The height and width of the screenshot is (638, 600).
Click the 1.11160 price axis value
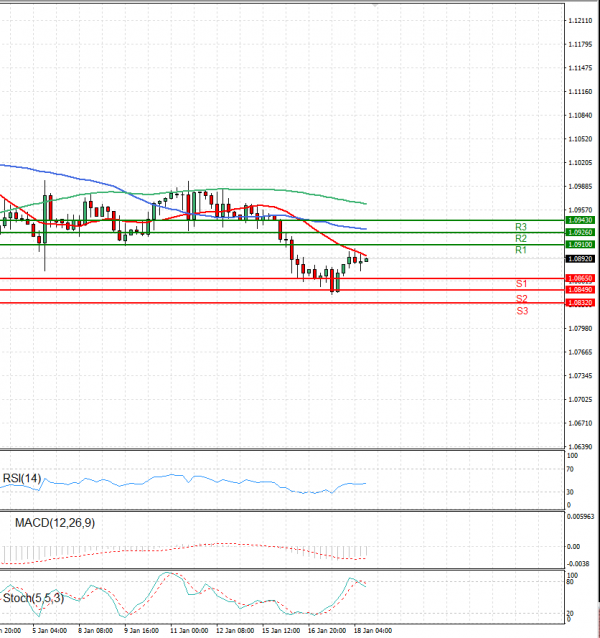coord(580,92)
